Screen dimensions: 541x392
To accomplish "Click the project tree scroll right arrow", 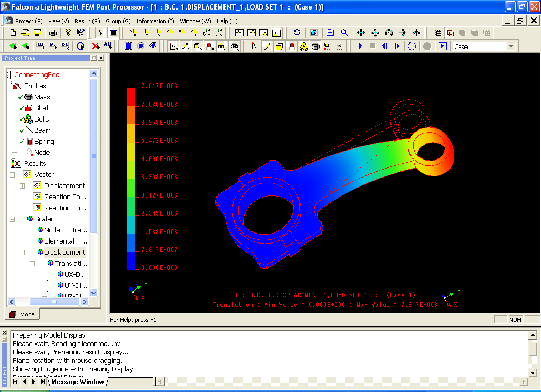I will pos(85,302).
